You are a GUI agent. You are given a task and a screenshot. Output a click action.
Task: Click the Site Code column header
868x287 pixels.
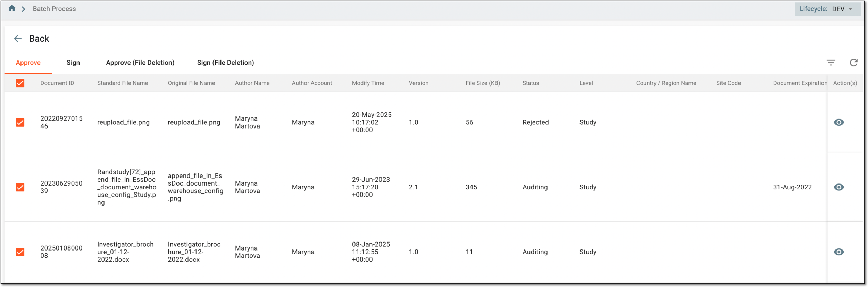coord(728,83)
